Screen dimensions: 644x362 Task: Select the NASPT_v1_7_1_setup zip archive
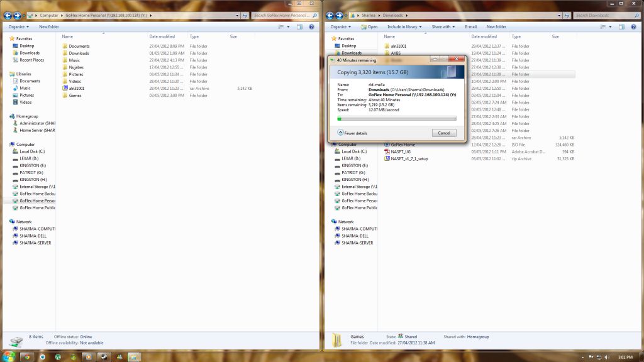click(x=409, y=159)
